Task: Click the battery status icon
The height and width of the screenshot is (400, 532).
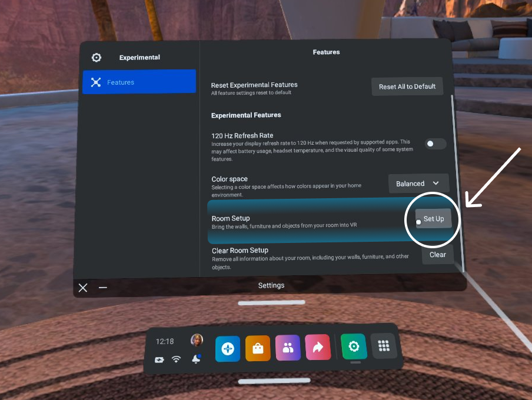Action: click(159, 359)
